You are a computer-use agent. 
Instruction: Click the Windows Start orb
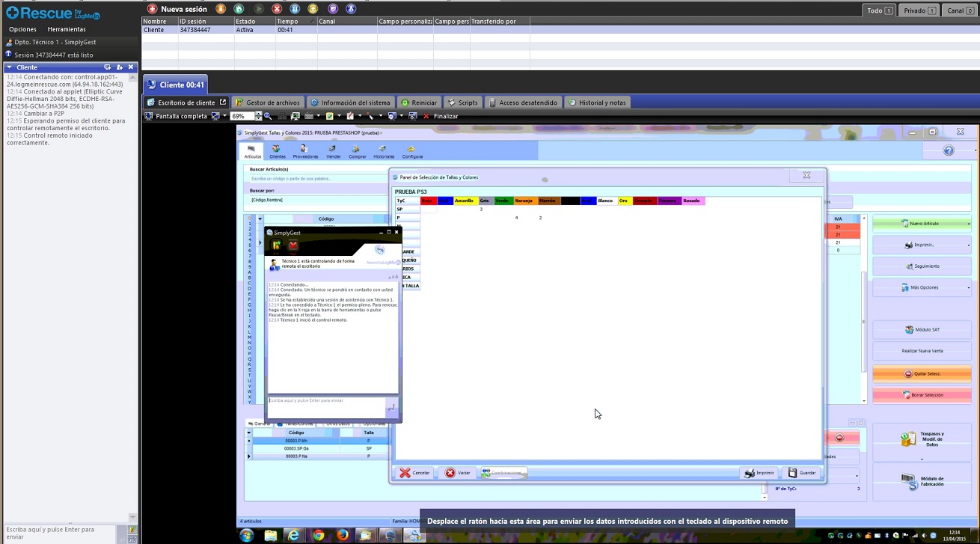click(247, 535)
